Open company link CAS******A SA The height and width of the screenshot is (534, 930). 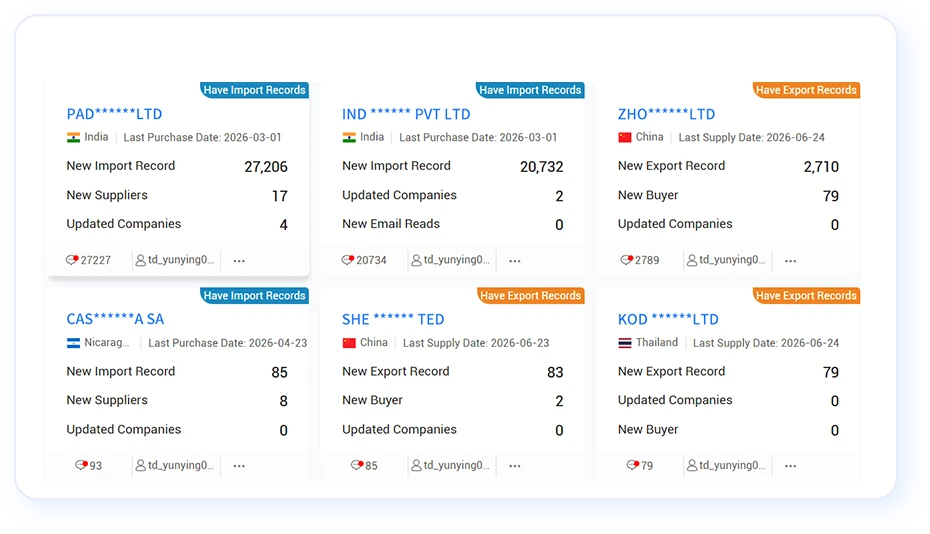tap(115, 319)
